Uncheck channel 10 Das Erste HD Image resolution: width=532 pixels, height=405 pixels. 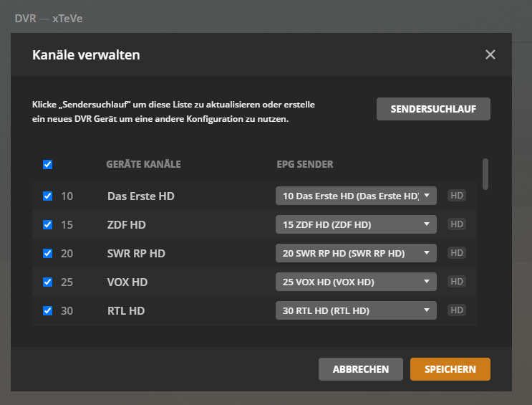point(48,196)
